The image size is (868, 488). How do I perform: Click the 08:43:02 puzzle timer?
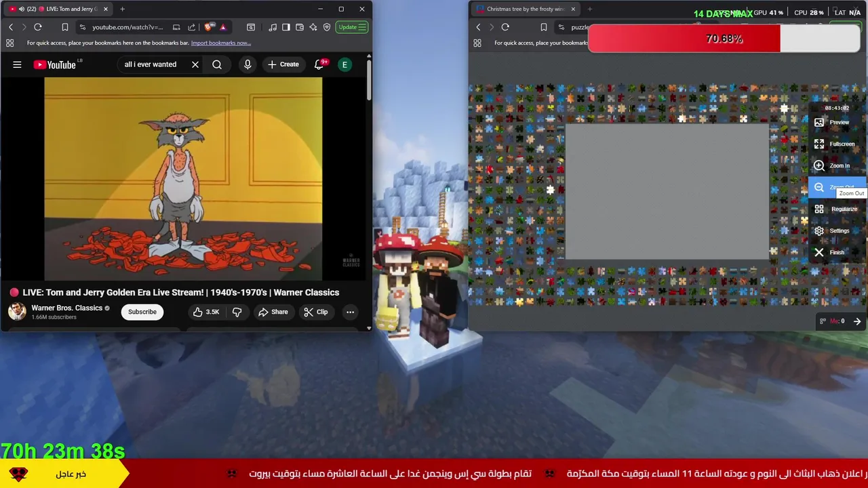(x=837, y=108)
